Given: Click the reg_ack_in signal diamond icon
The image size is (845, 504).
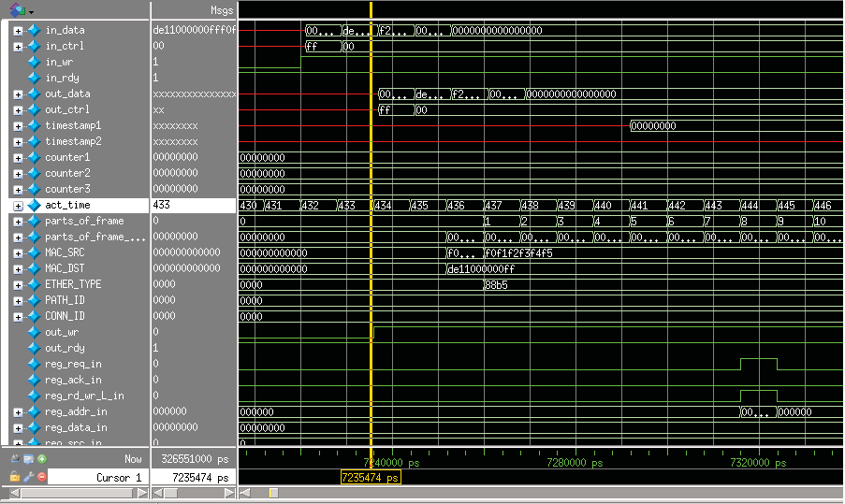Looking at the screenshot, I should (x=34, y=381).
